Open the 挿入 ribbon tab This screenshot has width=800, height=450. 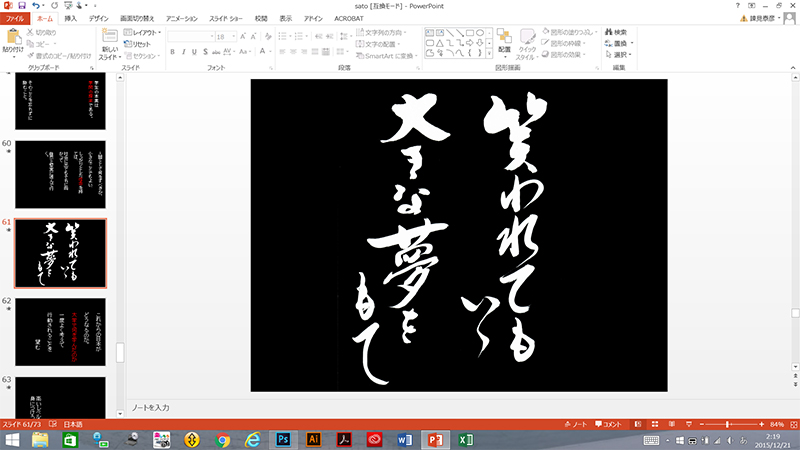[70, 18]
